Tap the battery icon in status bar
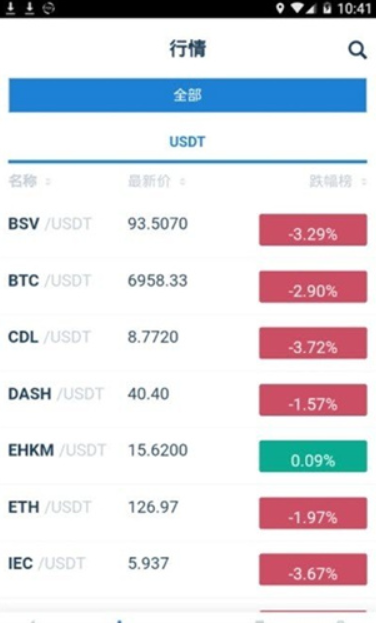The width and height of the screenshot is (376, 625). pos(327,8)
